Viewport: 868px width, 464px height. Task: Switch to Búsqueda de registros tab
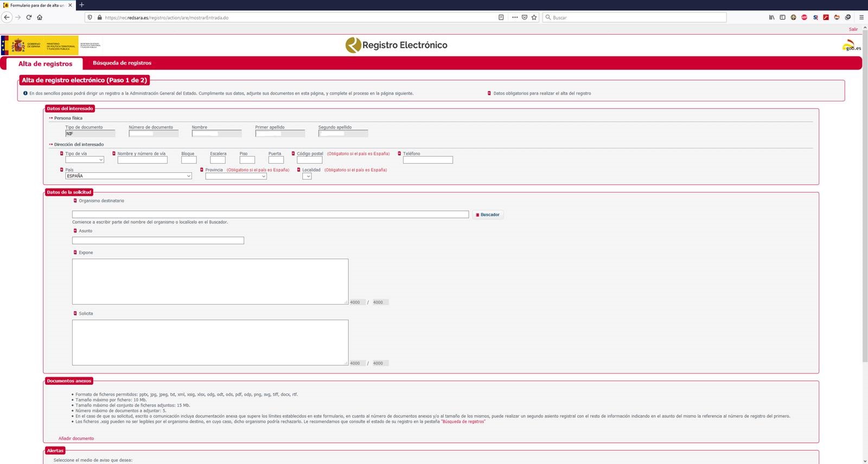tap(122, 63)
